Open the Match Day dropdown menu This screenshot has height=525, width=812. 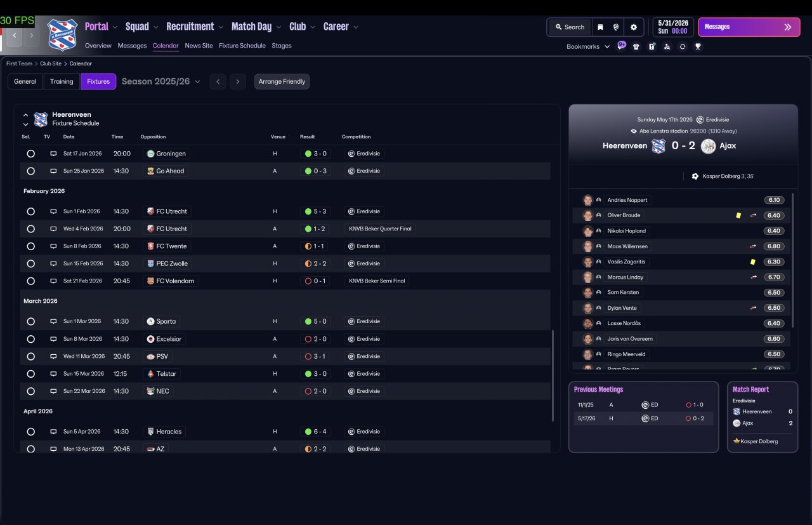coord(256,27)
